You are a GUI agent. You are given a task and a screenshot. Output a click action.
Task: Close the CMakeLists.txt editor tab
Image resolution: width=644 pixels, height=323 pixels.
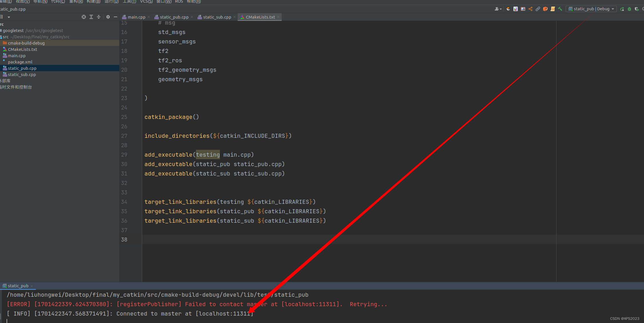[x=278, y=17]
